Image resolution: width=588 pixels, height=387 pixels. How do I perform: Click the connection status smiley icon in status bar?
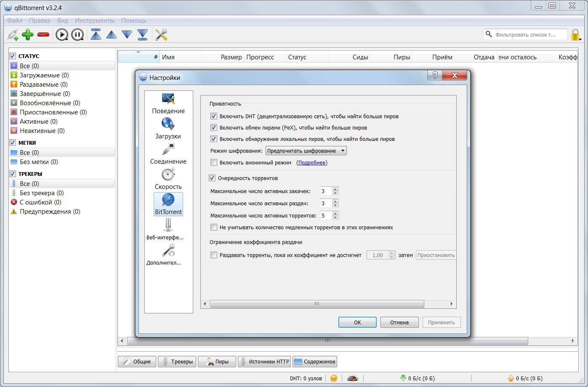(x=334, y=378)
